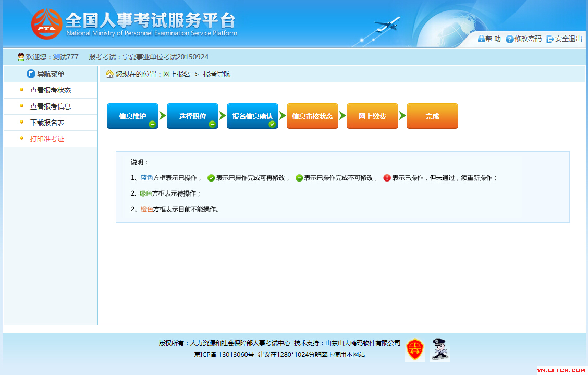588x375 pixels.
Task: Open 查看报考状态 in navigation menu
Action: point(51,90)
